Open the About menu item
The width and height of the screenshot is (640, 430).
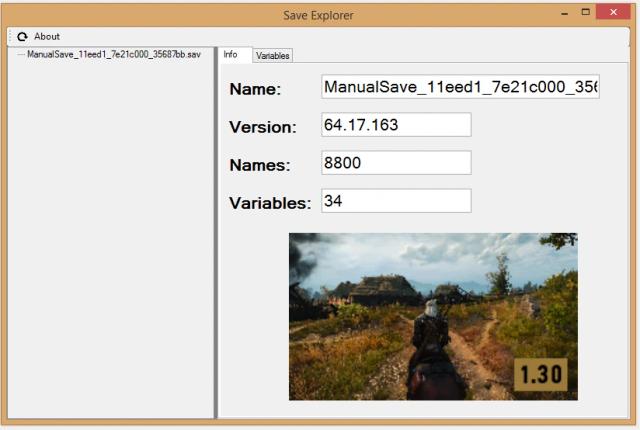pos(47,37)
